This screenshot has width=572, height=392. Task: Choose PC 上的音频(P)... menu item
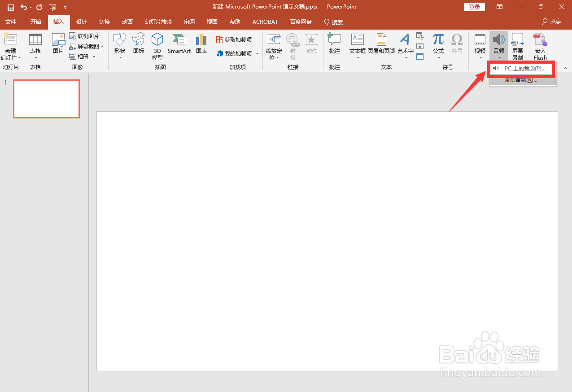point(522,69)
